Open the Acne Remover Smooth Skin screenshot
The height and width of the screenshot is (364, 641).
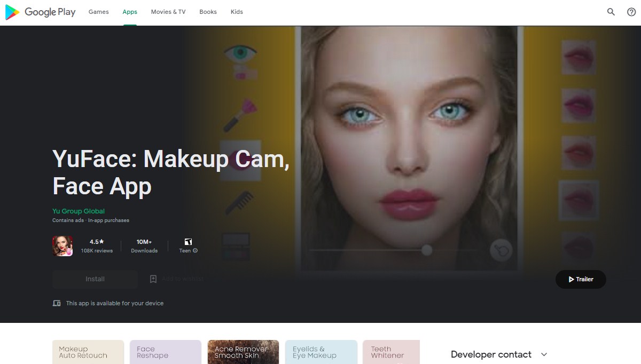point(243,352)
